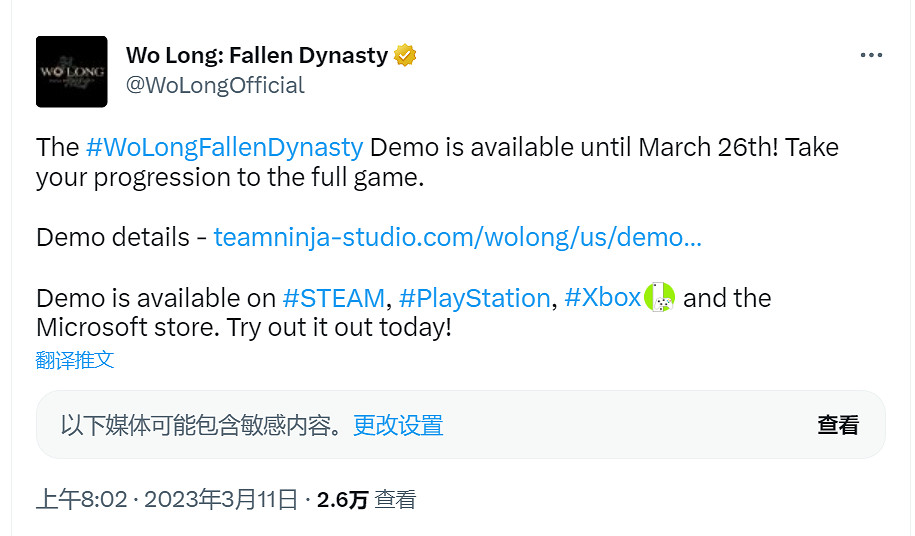Click the green Xbox emoji icon
Image resolution: width=915 pixels, height=536 pixels.
click(x=660, y=297)
